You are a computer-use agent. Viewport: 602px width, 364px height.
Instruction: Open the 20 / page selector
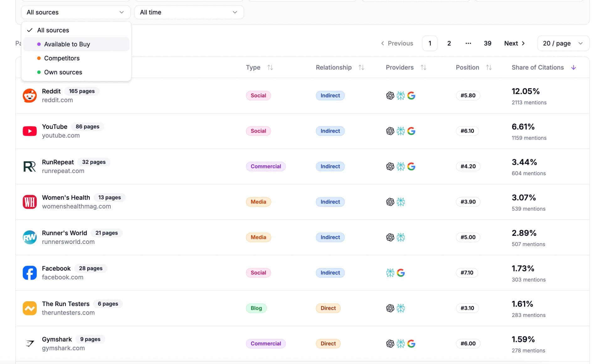[x=563, y=43]
